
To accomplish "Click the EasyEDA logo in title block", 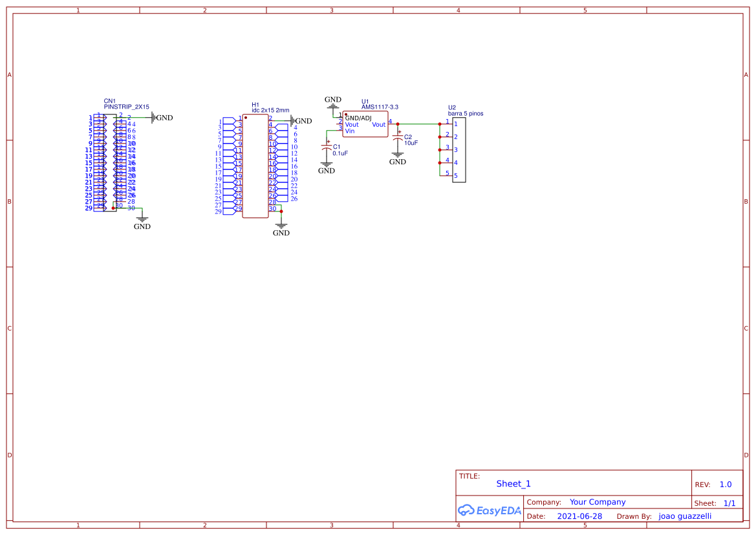I will [490, 510].
